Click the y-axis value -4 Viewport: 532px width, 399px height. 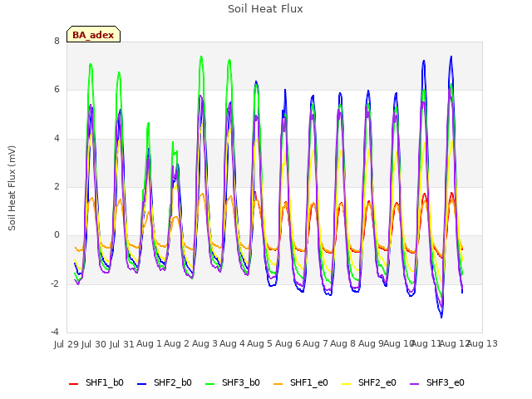[55, 332]
